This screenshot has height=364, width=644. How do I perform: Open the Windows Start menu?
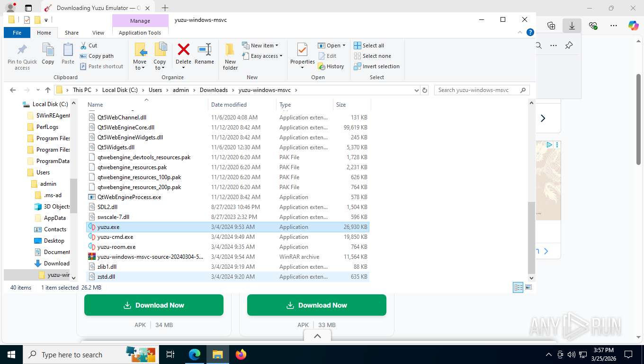[11, 354]
